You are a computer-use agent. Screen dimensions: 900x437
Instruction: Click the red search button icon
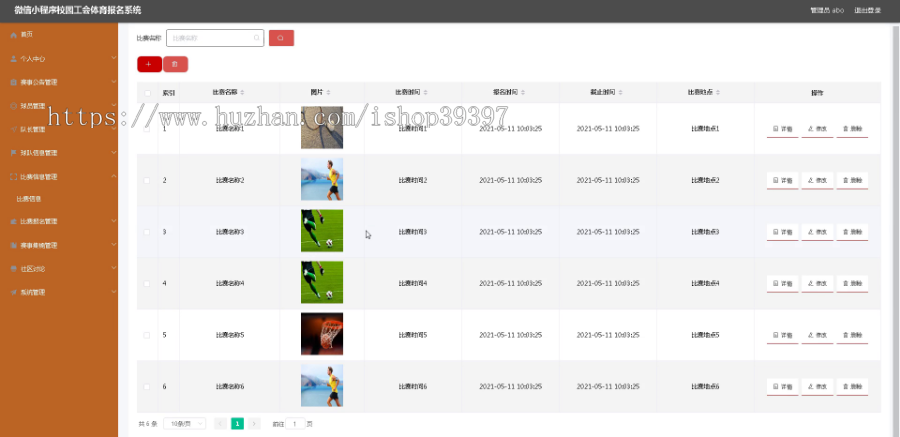click(281, 38)
